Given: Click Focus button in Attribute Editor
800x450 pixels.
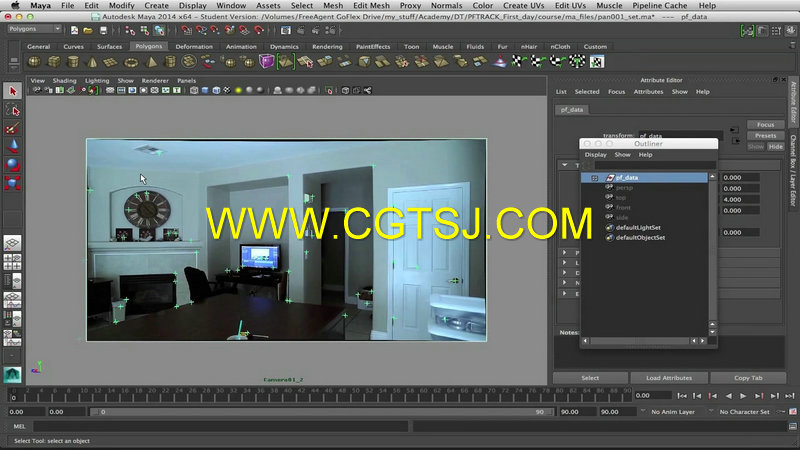Looking at the screenshot, I should [765, 124].
